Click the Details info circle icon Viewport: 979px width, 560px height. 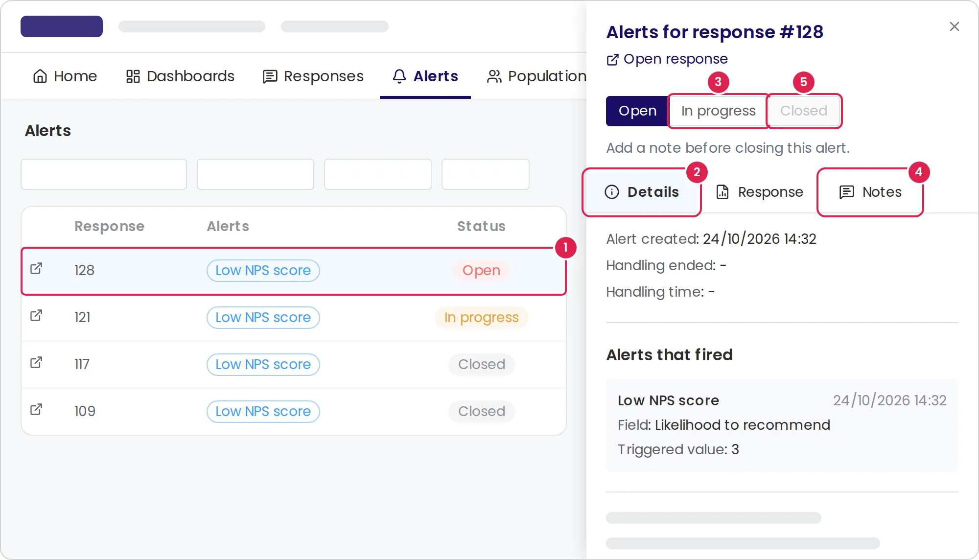tap(612, 192)
